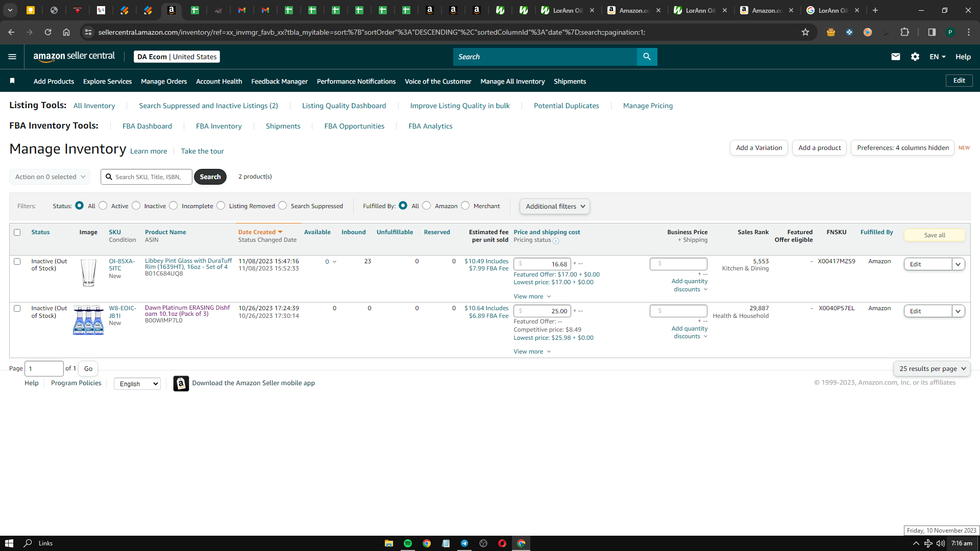Toggle the browser side panel icon
The height and width of the screenshot is (551, 980).
(x=932, y=32)
